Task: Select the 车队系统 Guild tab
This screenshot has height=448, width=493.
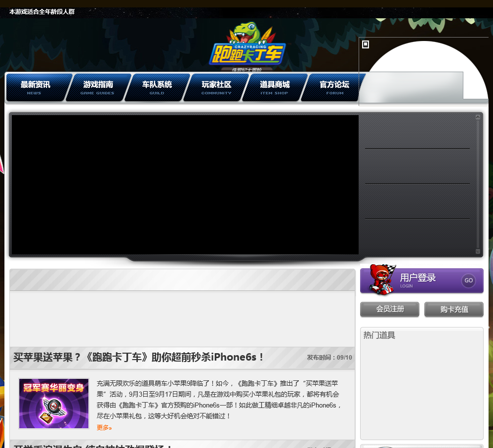Action: [157, 87]
